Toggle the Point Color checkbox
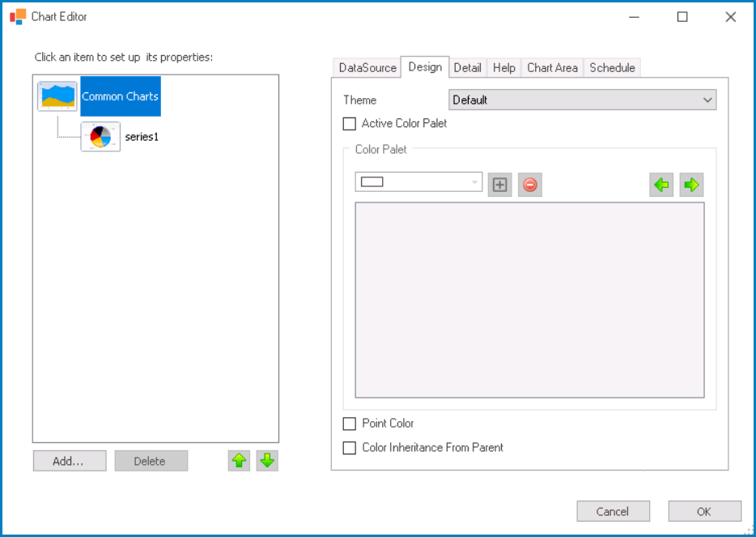Viewport: 756px width, 537px height. point(349,424)
